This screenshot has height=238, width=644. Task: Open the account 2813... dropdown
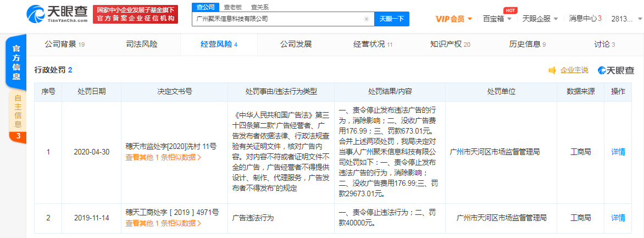point(626,19)
